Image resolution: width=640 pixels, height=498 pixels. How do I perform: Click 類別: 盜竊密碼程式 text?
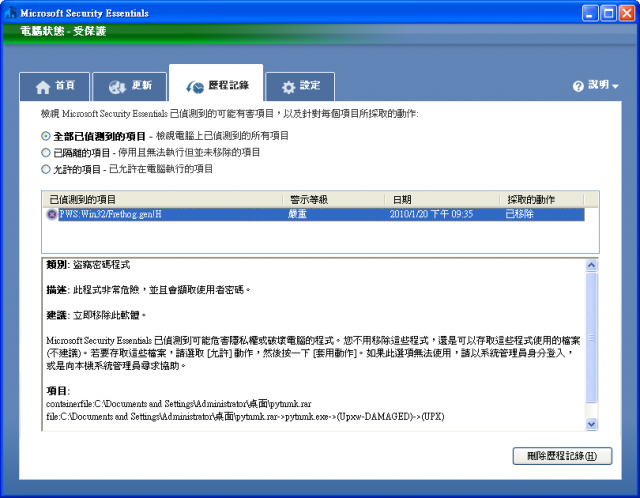[x=88, y=265]
